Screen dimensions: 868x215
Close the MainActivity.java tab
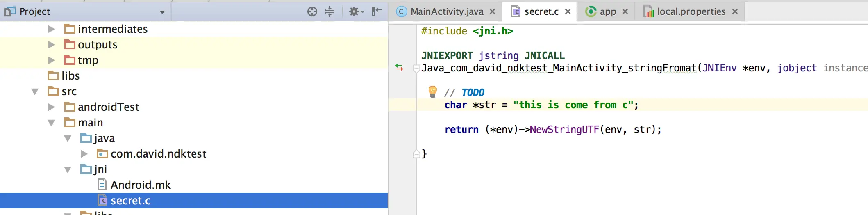pos(493,11)
